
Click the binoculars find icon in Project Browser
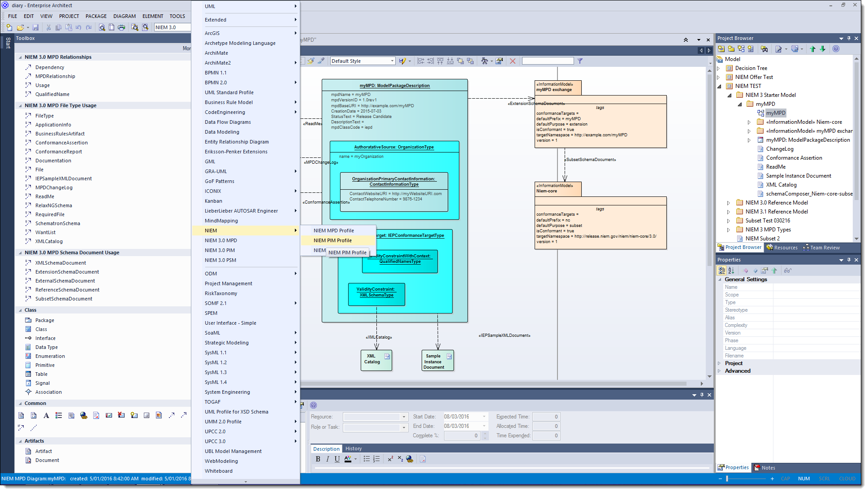point(764,49)
